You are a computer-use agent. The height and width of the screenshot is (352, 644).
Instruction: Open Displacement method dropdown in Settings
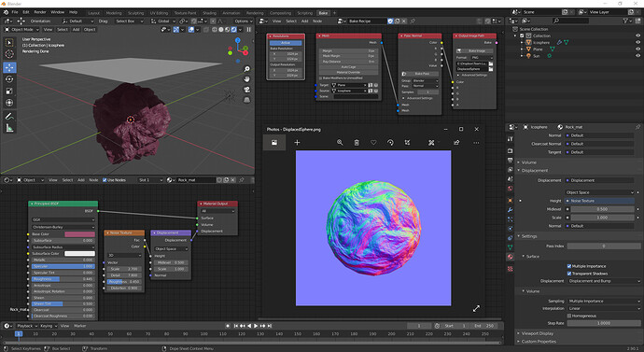(x=604, y=281)
